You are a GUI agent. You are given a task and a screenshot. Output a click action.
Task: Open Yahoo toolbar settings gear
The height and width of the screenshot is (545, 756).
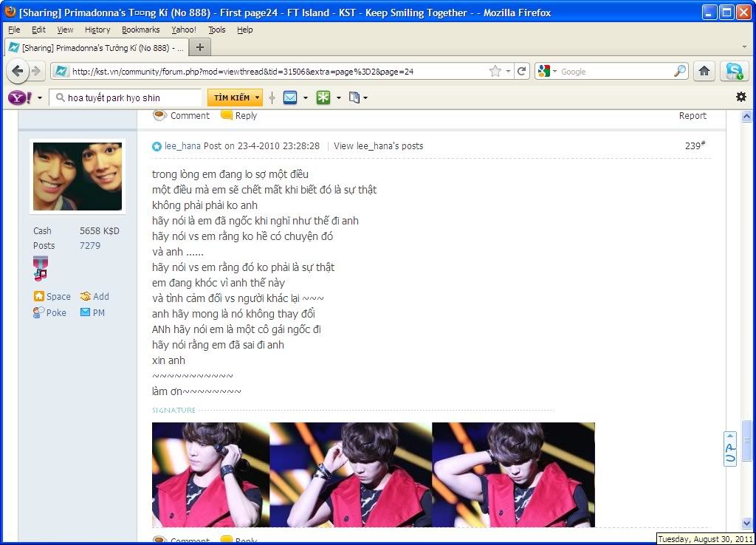coord(741,97)
